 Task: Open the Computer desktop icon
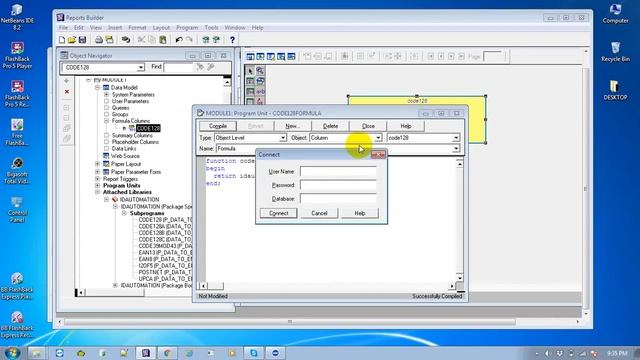[615, 13]
